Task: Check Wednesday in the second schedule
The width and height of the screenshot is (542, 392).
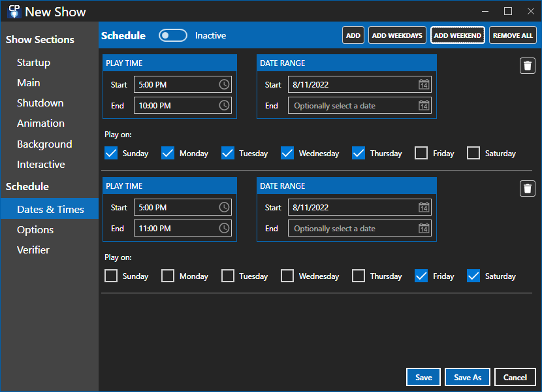Action: pyautogui.click(x=287, y=276)
